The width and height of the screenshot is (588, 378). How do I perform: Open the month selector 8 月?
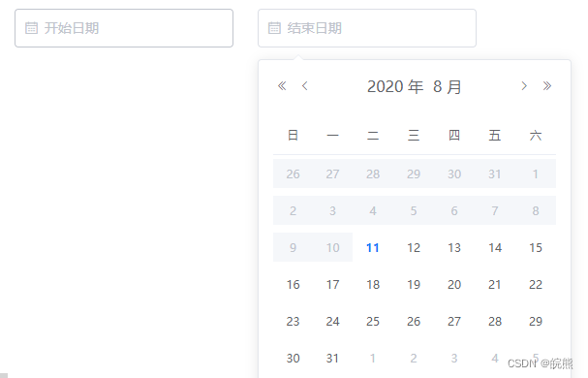[x=448, y=86]
